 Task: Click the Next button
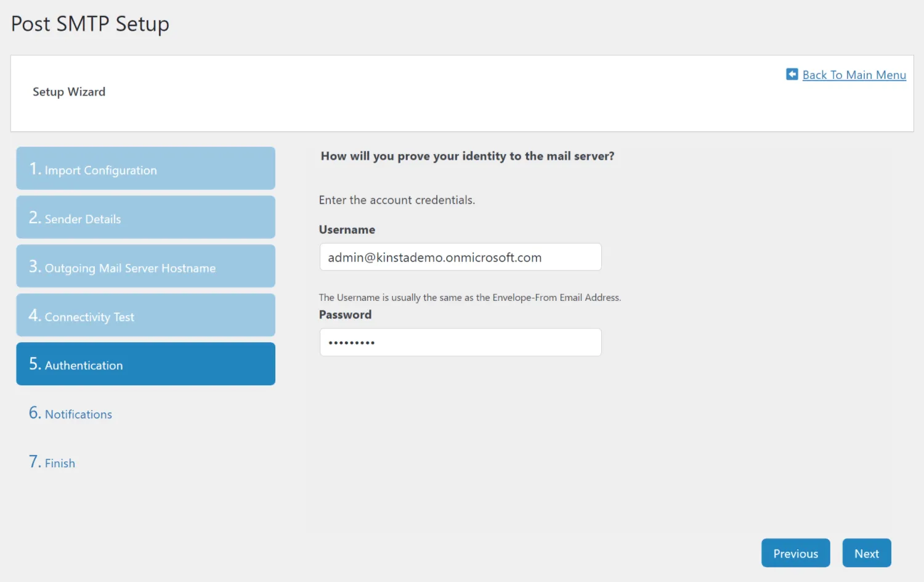867,553
